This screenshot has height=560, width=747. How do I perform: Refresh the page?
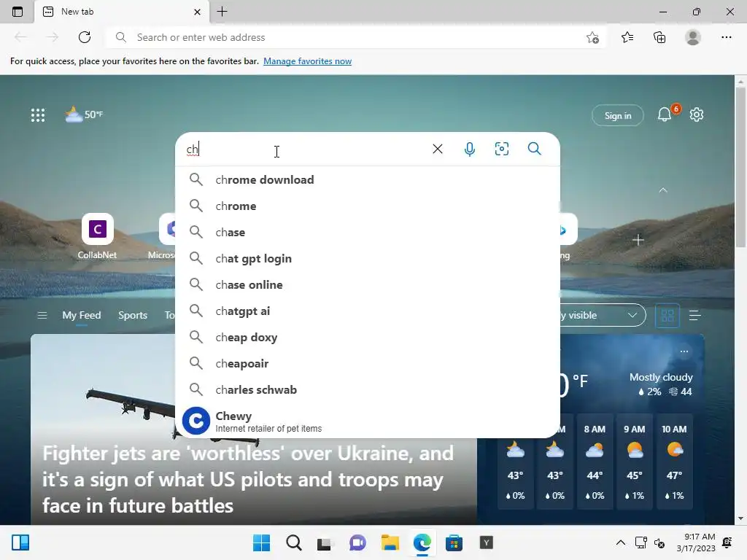[85, 37]
